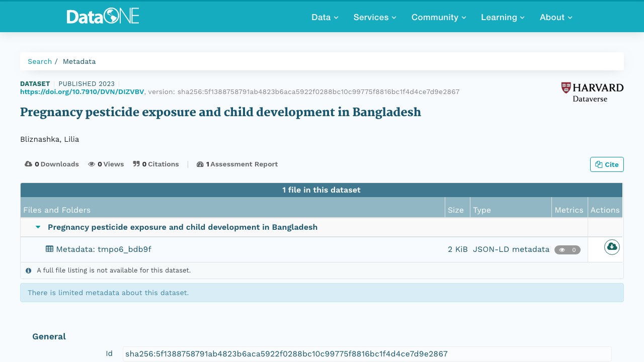Viewport: 644px width, 362px height.
Task: Open the About dropdown menu
Action: pyautogui.click(x=556, y=17)
